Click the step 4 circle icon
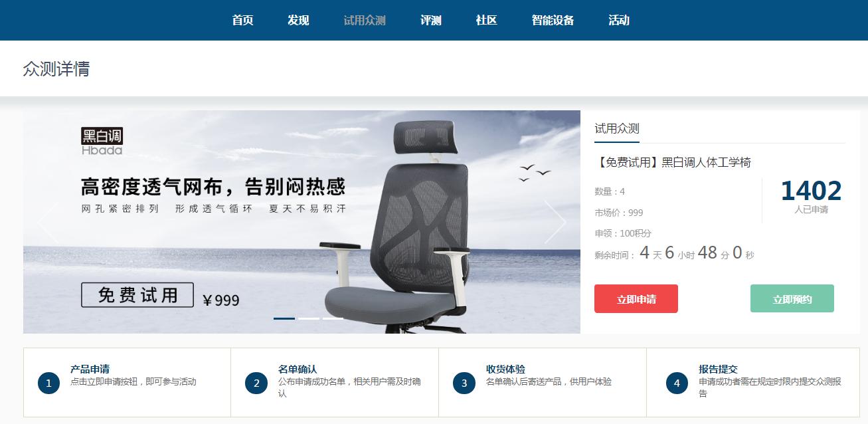 click(677, 383)
